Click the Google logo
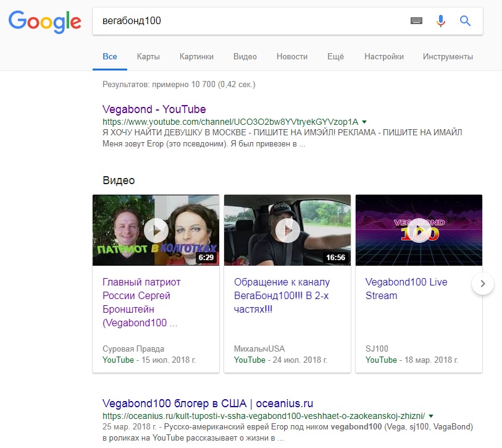This screenshot has width=502, height=448. pos(45,22)
